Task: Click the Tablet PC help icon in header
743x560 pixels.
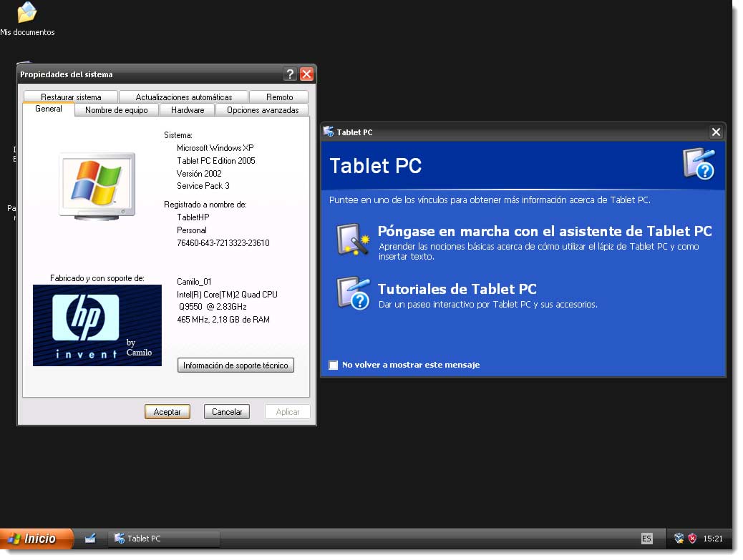Action: [699, 164]
